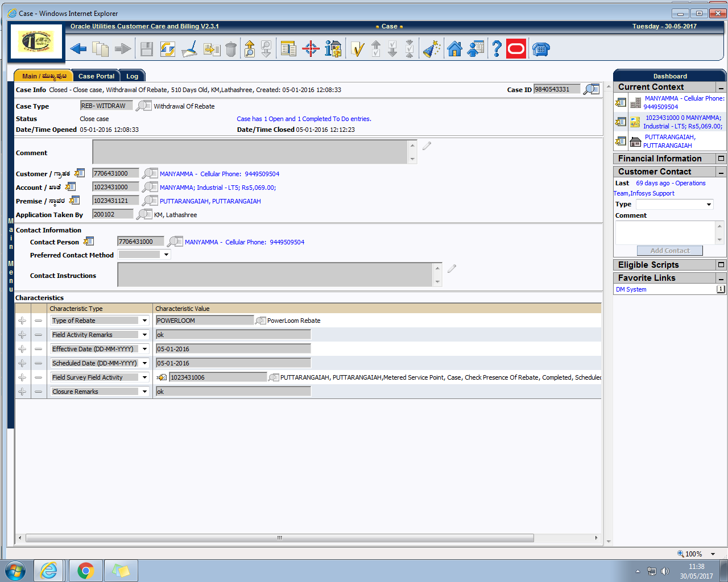The image size is (728, 582).
Task: Collapse the Favorite Links zone
Action: point(721,278)
